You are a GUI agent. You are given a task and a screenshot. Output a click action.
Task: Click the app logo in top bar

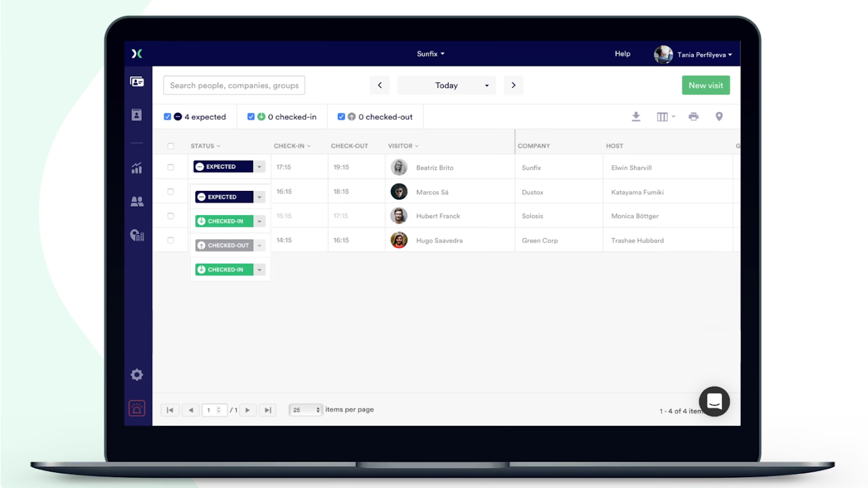pyautogui.click(x=137, y=54)
